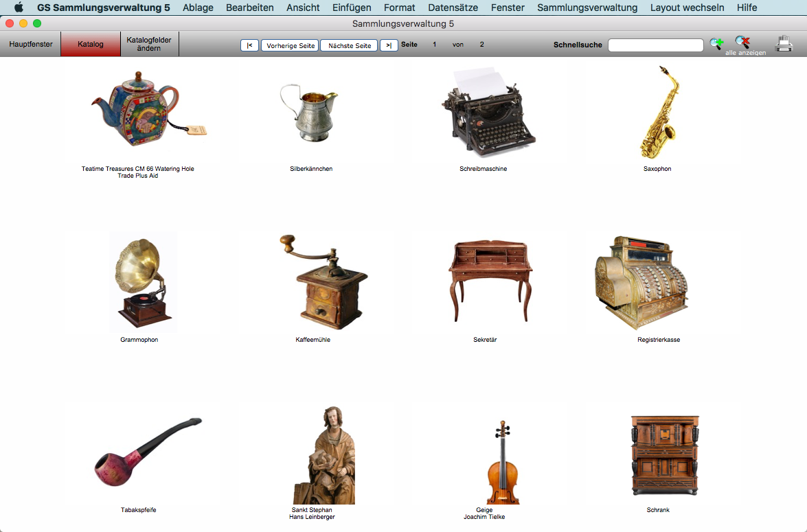Click the printer icon
Screen dimensions: 807x532
(x=784, y=44)
